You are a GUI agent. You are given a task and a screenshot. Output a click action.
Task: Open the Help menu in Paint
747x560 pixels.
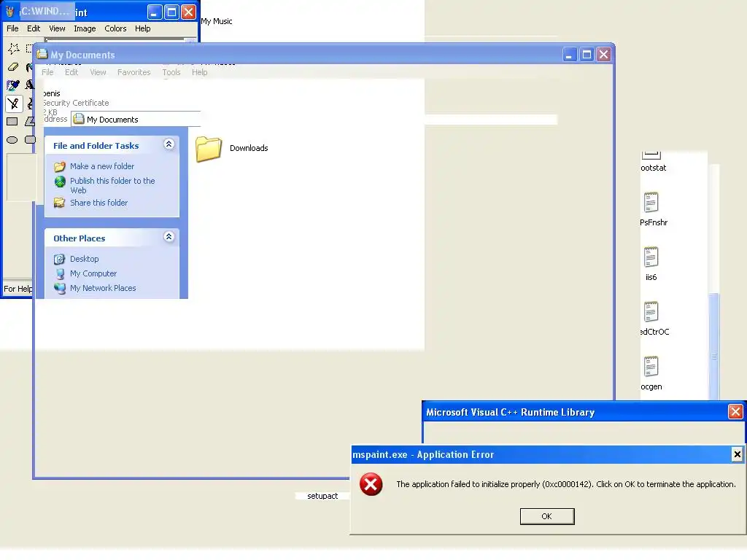coord(142,28)
